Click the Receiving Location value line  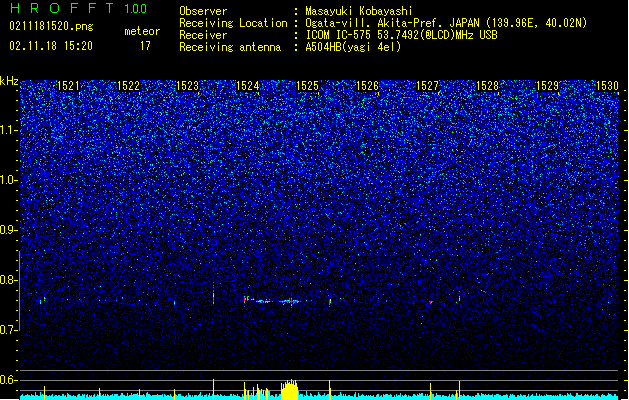tap(446, 23)
